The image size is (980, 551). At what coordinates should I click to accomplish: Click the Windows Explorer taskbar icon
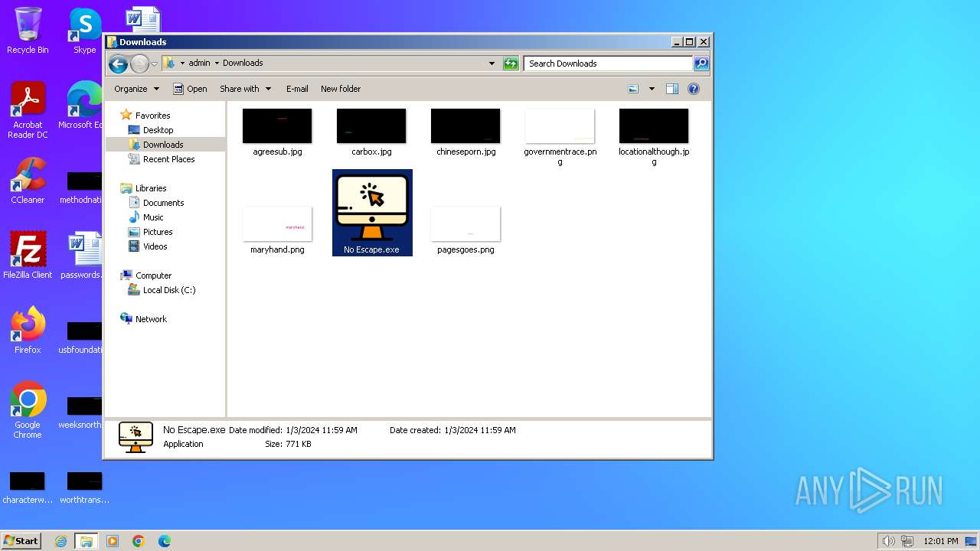(86, 541)
